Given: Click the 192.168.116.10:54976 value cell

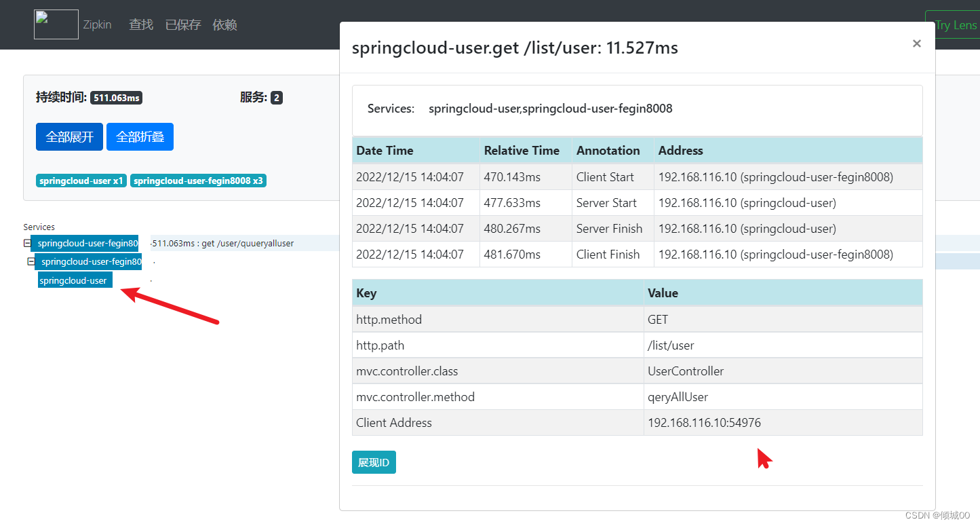Looking at the screenshot, I should tap(783, 422).
